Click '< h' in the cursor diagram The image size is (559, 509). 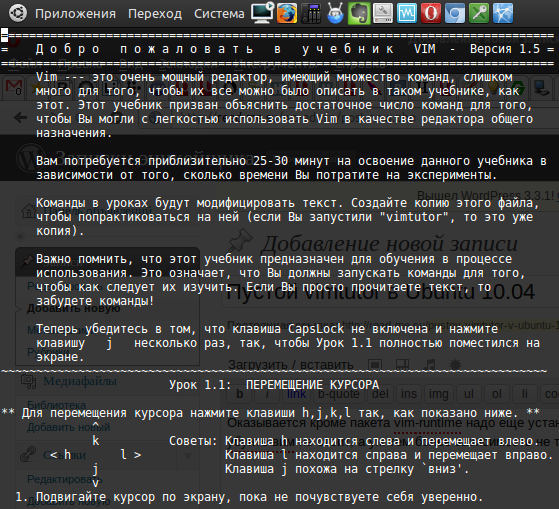(60, 455)
